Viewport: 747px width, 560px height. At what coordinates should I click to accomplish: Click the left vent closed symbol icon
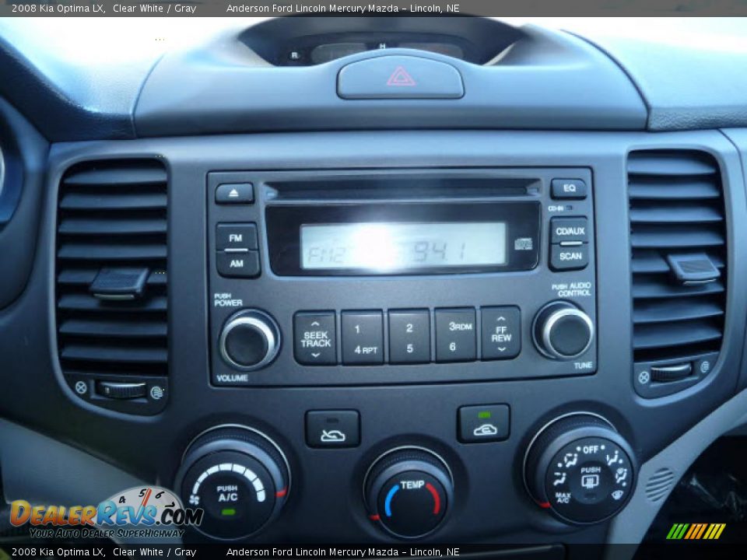pos(81,387)
